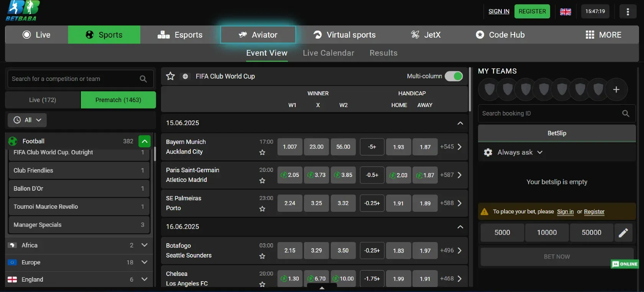Click Register link in betslip notice
This screenshot has height=292, width=644.
coord(594,211)
